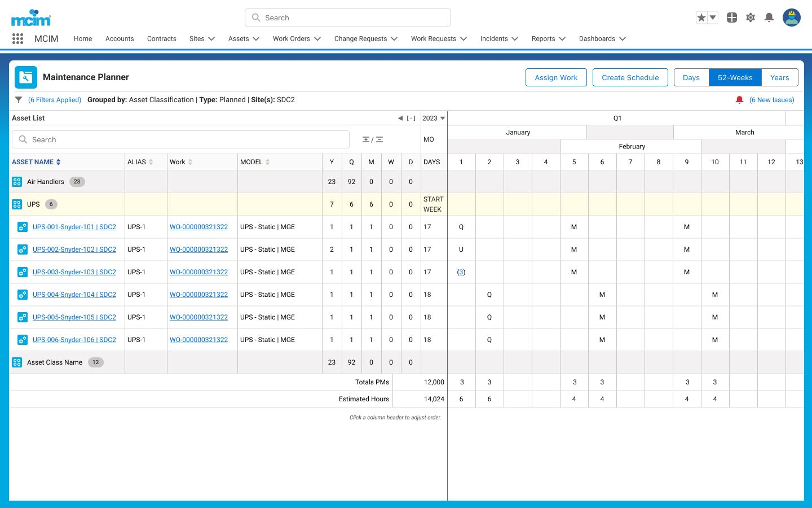Click the red new issues bell

click(x=739, y=100)
